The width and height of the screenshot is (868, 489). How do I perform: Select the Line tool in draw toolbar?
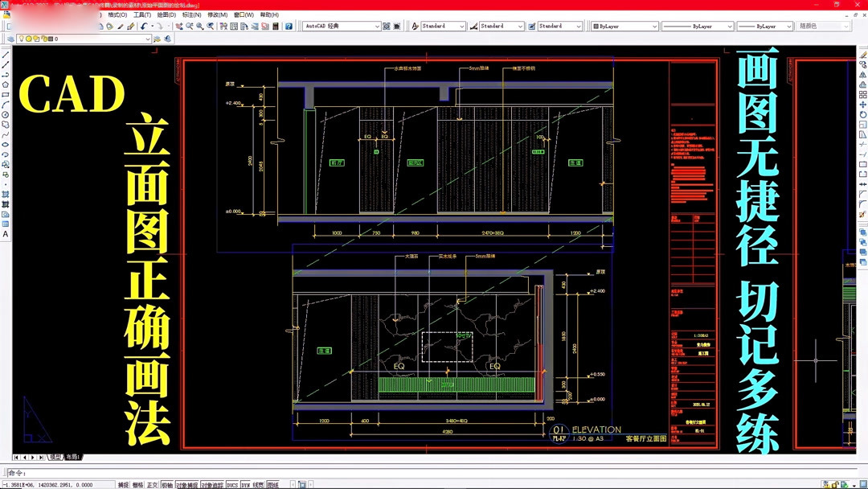tap(6, 55)
